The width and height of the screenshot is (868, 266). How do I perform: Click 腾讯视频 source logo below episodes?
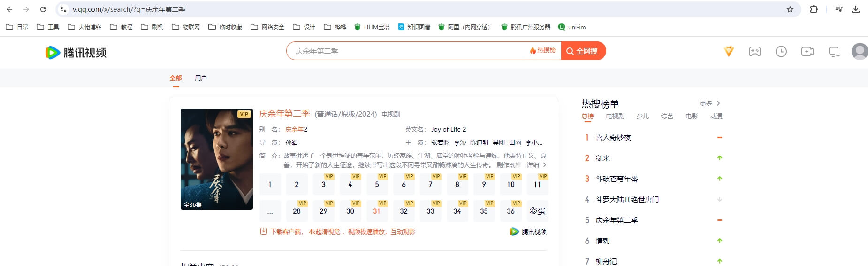click(528, 232)
